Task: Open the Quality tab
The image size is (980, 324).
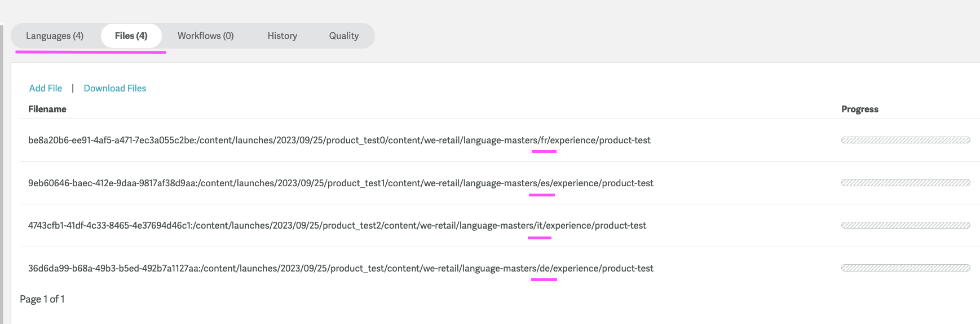Action: (343, 36)
